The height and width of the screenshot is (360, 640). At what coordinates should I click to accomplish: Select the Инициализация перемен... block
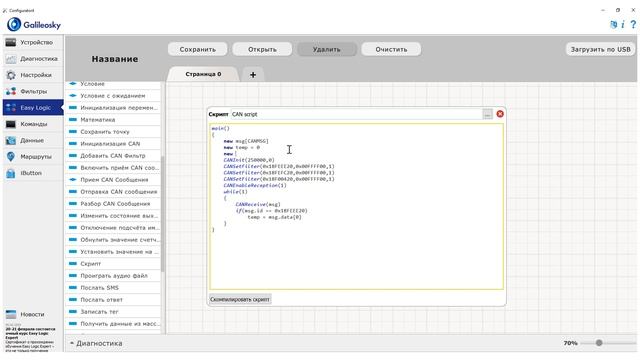coord(113,108)
